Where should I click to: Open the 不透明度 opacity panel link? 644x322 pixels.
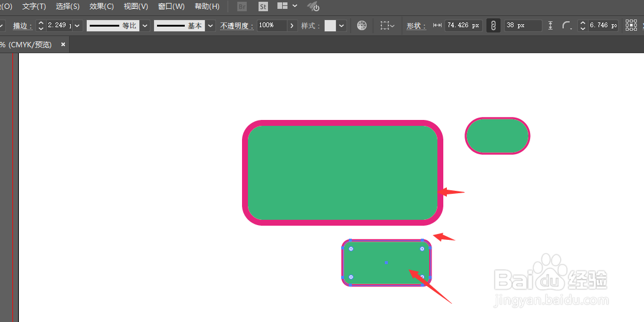point(237,26)
